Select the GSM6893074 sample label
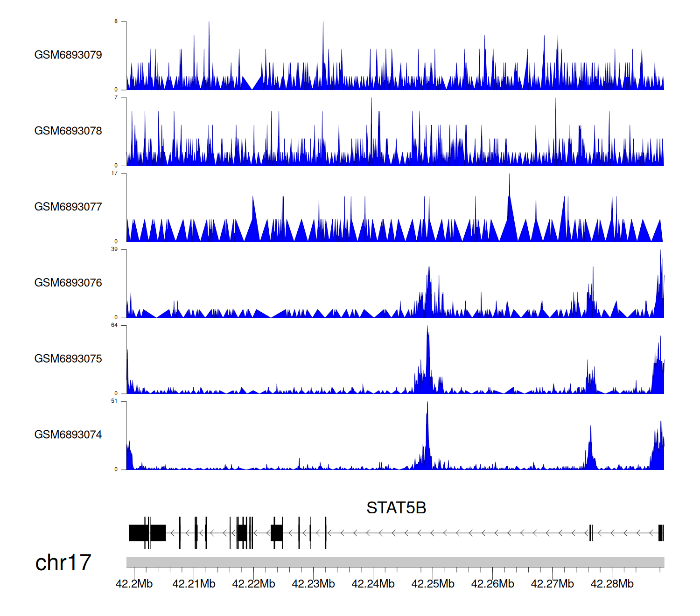700x616 pixels. point(68,435)
